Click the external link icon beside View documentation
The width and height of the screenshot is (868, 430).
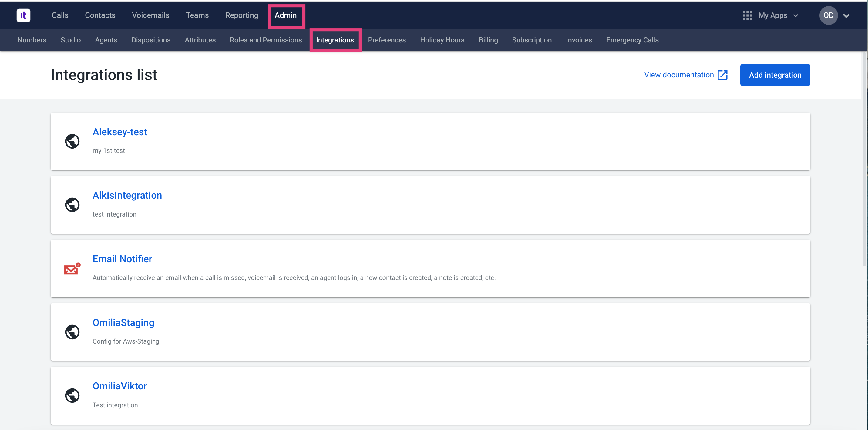(722, 75)
